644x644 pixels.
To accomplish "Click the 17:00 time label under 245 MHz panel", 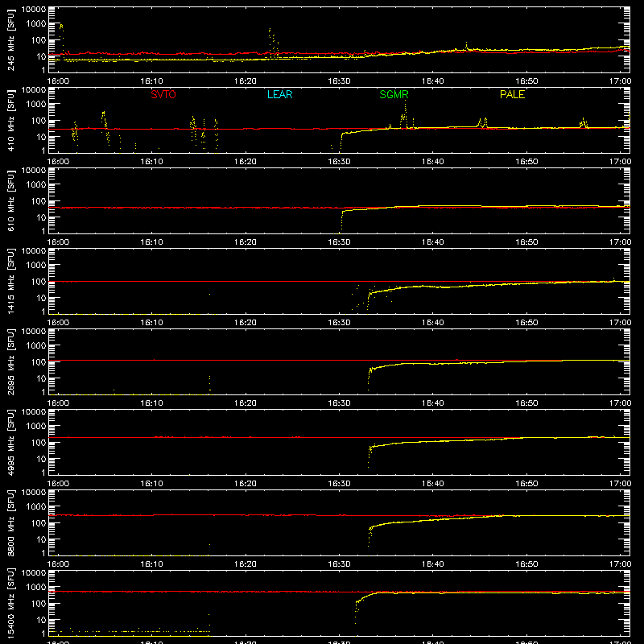I will coord(620,81).
